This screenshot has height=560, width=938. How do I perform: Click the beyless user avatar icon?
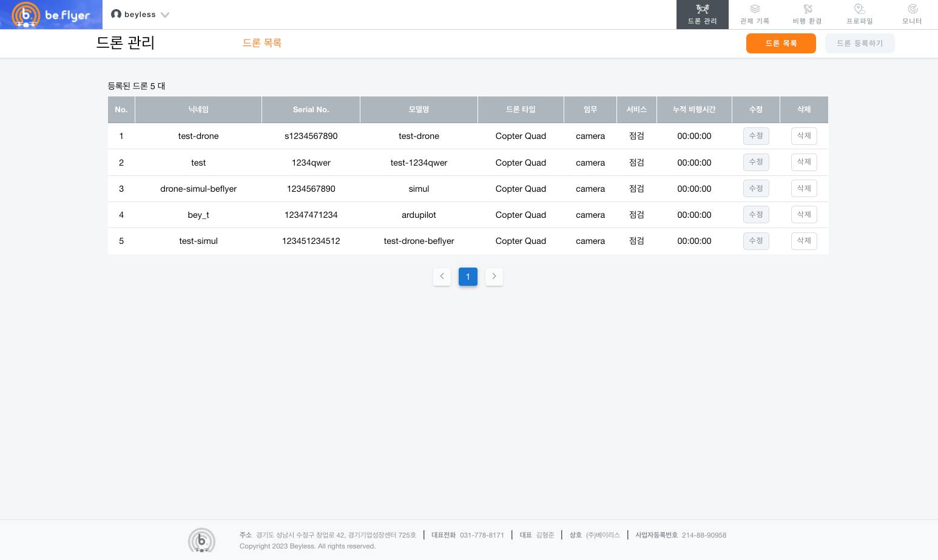[116, 14]
